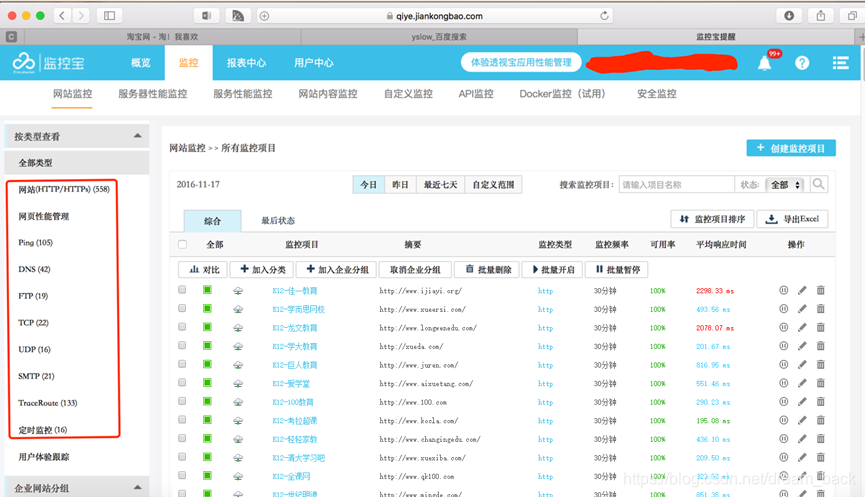Toggle the select-all checkbox in table header
Viewport: 865px width, 497px height.
tap(183, 244)
